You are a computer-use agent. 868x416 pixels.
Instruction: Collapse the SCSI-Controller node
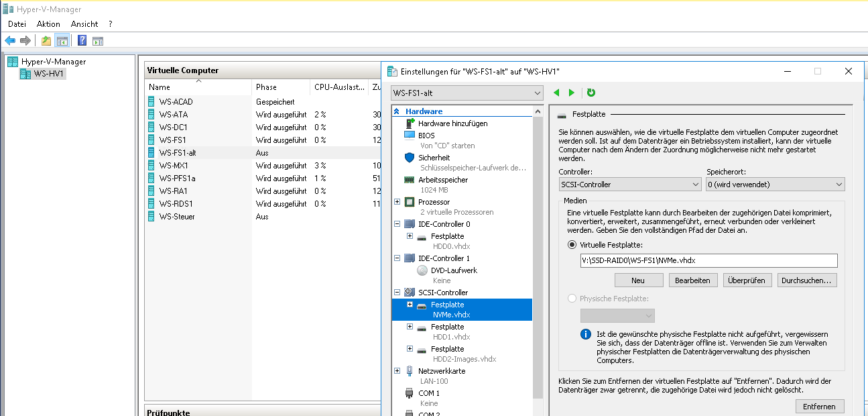pyautogui.click(x=397, y=293)
